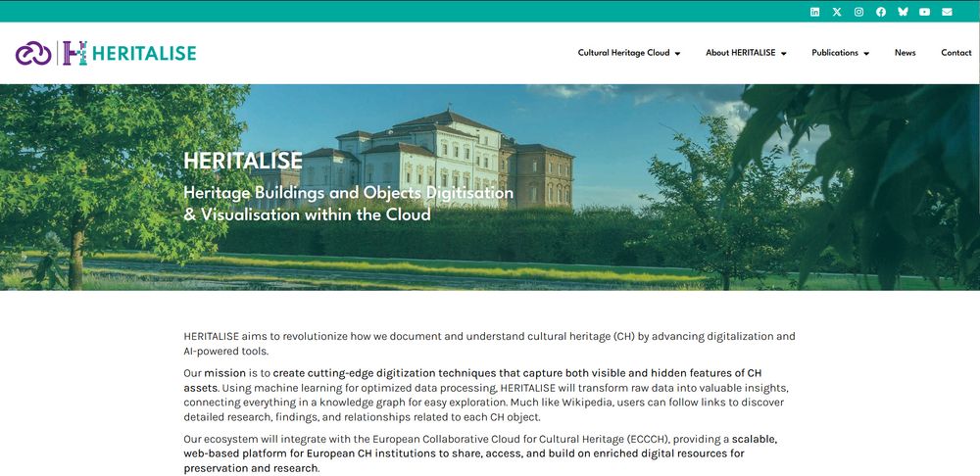The height and width of the screenshot is (476, 980).
Task: Click the purple cloud logo icon
Action: click(33, 53)
